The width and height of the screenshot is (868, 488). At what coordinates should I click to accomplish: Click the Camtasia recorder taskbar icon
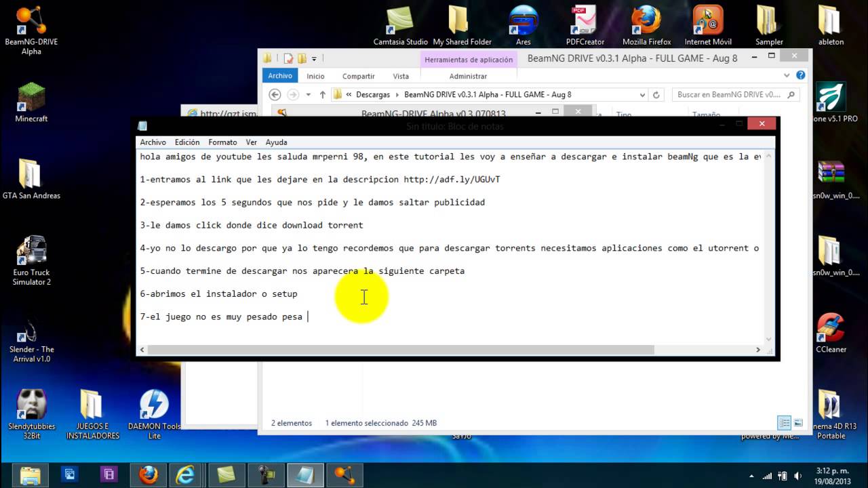[x=265, y=474]
